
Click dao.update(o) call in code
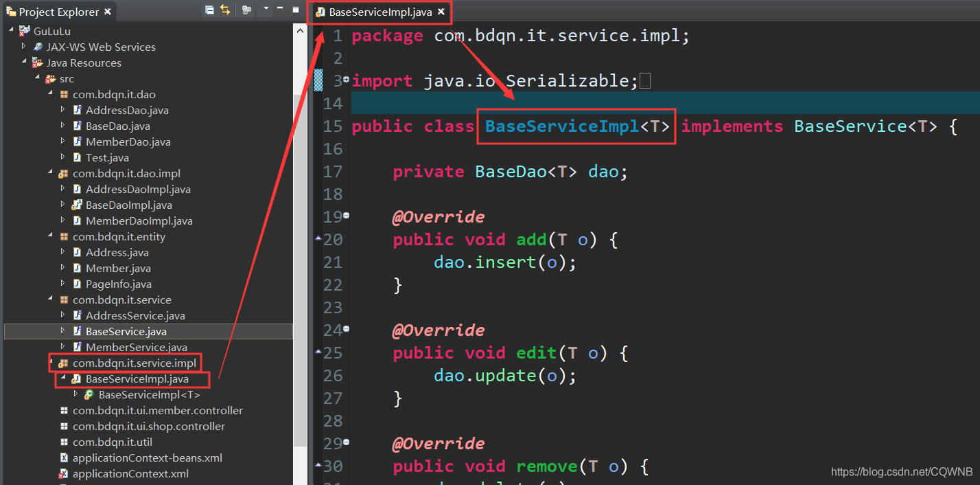[x=504, y=375]
